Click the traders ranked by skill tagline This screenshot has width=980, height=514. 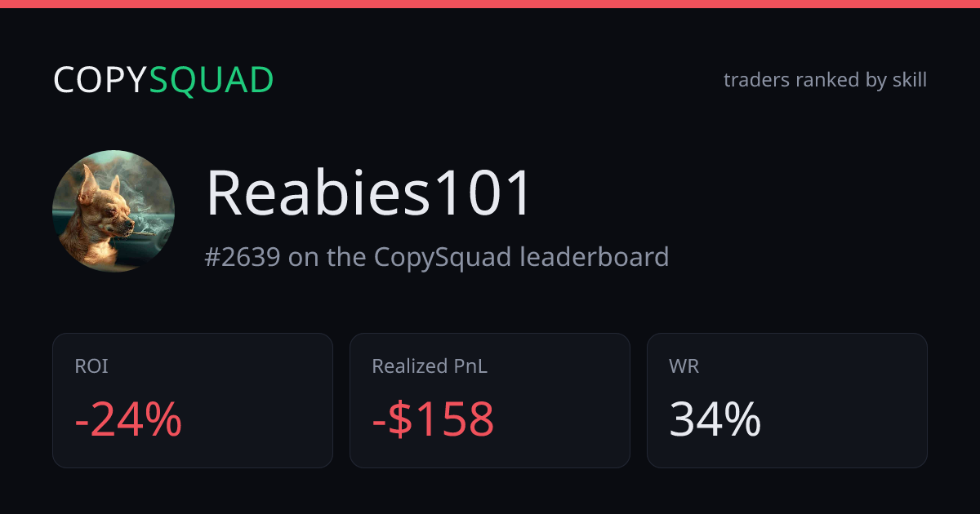[825, 80]
